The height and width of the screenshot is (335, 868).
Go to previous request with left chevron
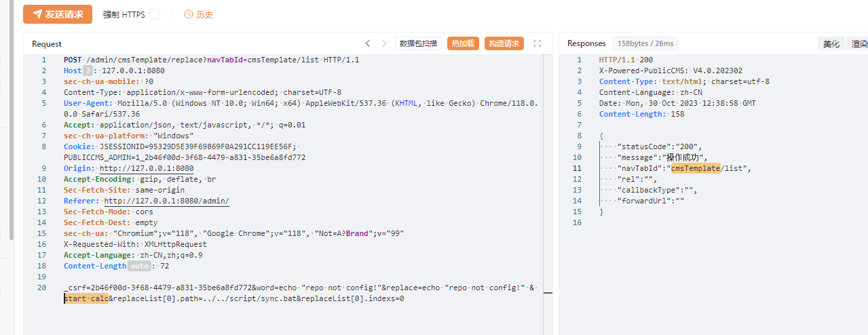tap(368, 43)
